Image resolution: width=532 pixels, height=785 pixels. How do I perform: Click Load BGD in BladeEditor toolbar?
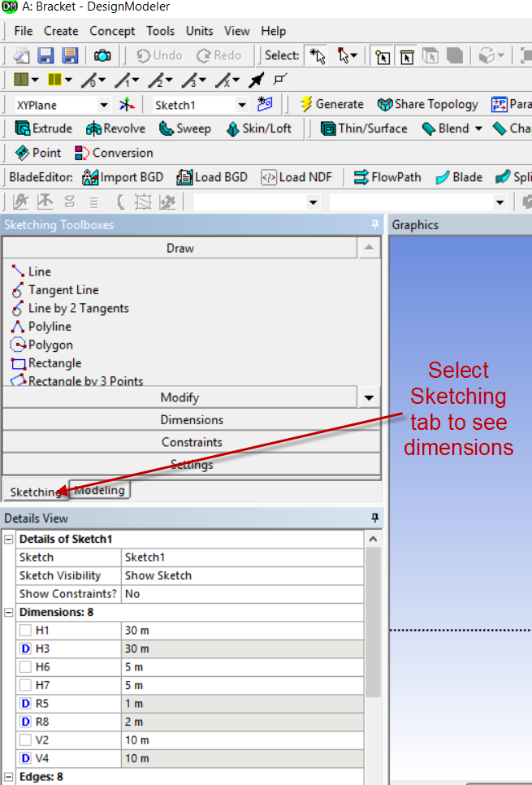point(212,177)
